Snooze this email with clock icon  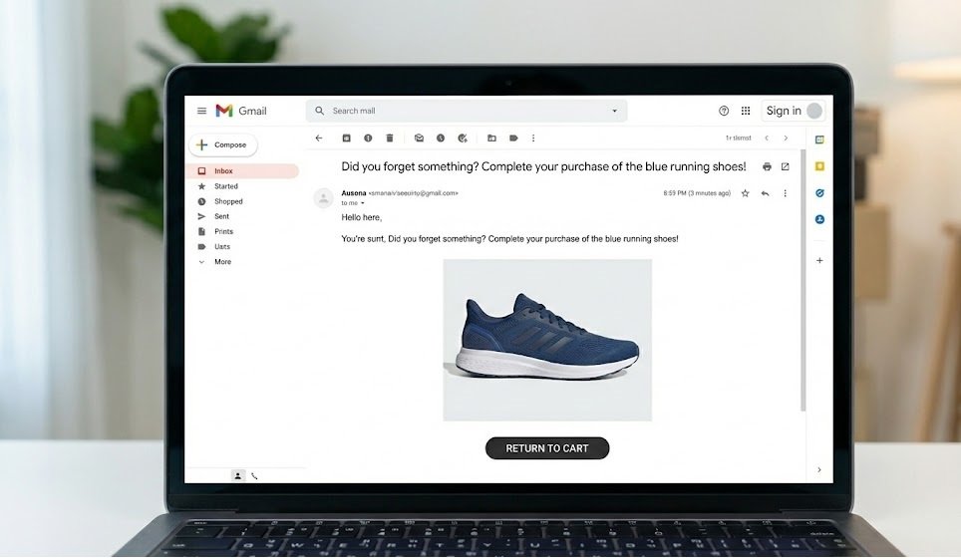pyautogui.click(x=440, y=139)
